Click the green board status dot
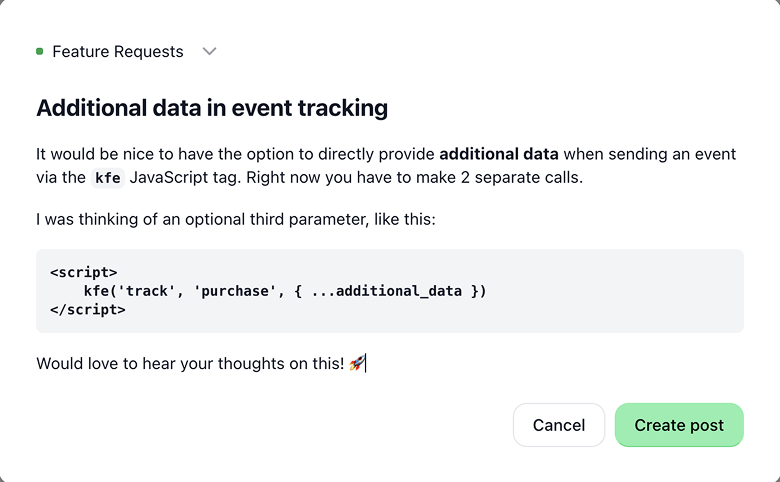This screenshot has width=780, height=482. click(x=40, y=51)
